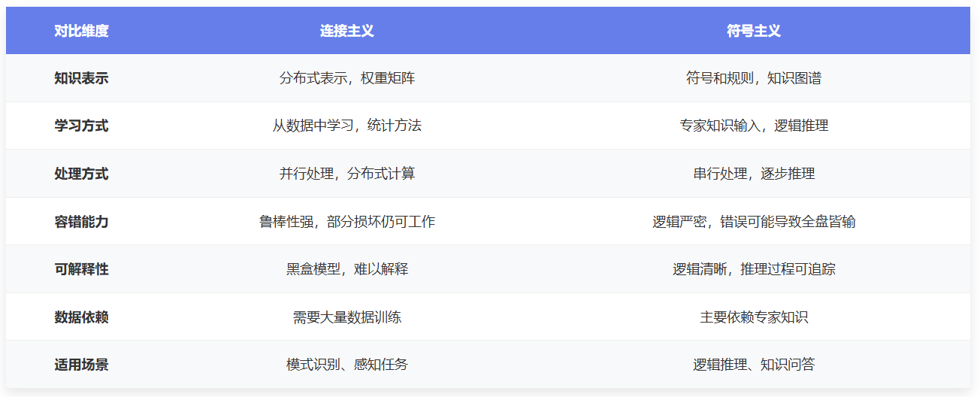
Task: Click the 连接主义 column header
Action: (x=347, y=31)
